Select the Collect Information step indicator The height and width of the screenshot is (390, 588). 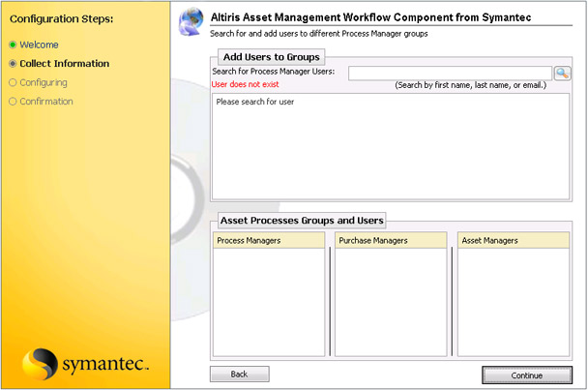coord(13,64)
